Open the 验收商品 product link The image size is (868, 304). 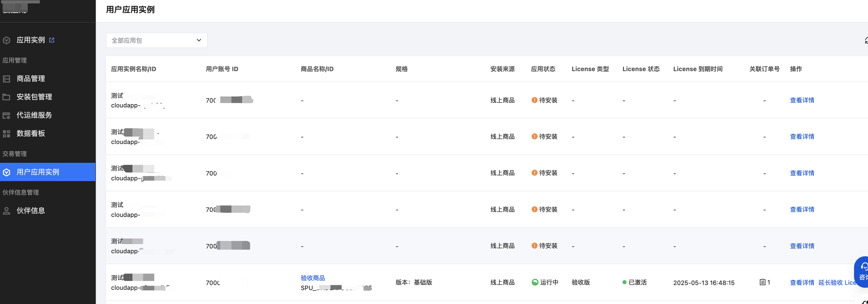tap(312, 278)
